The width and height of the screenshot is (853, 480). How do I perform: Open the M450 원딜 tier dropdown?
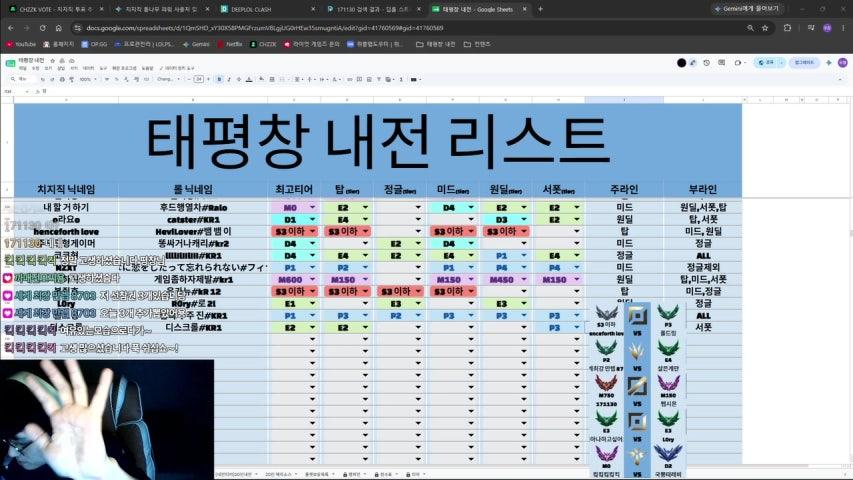pos(524,279)
